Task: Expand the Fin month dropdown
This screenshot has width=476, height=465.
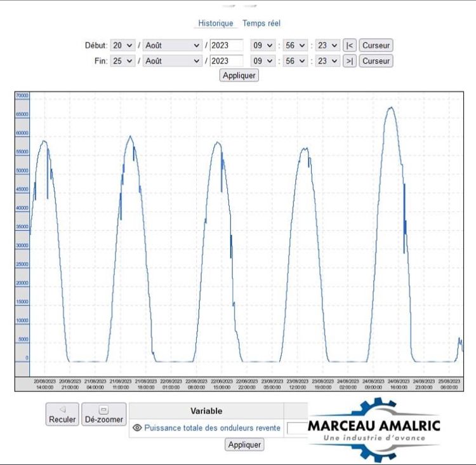Action: [x=172, y=61]
